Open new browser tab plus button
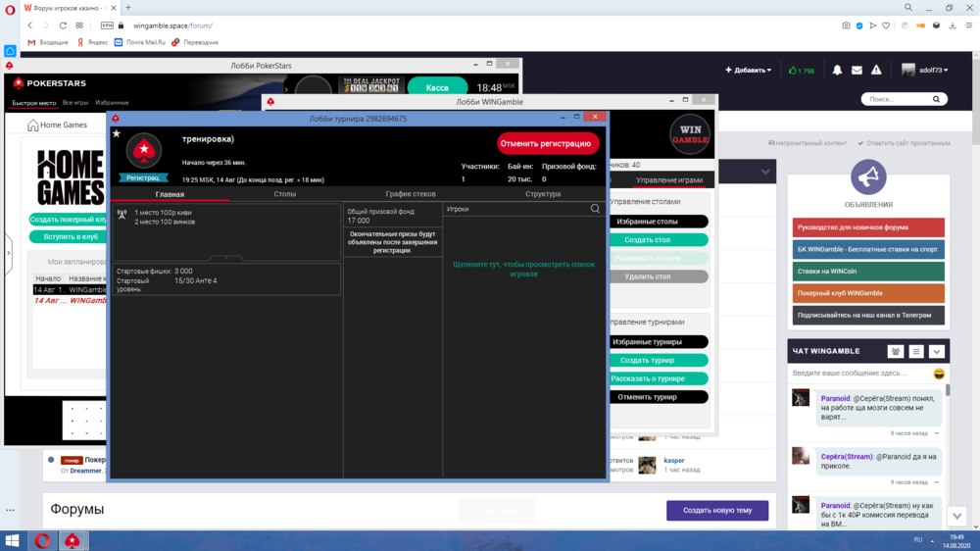This screenshot has width=980, height=551. [x=128, y=8]
